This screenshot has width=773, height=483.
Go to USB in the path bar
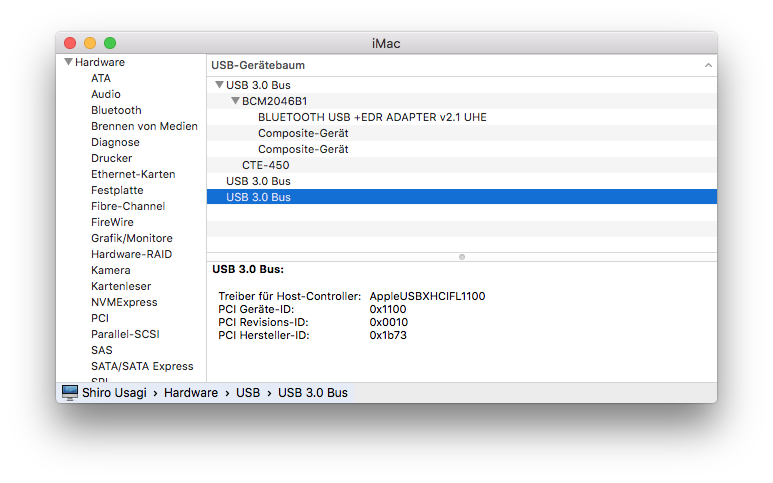[247, 393]
